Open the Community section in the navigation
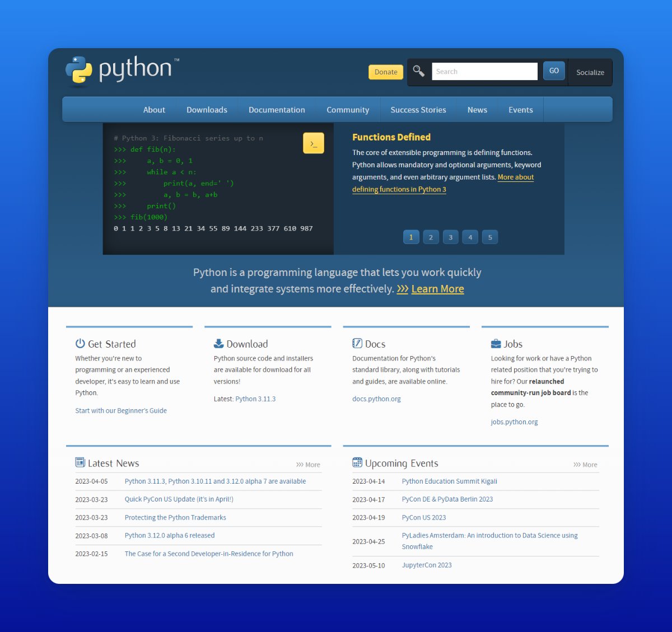 [x=348, y=109]
